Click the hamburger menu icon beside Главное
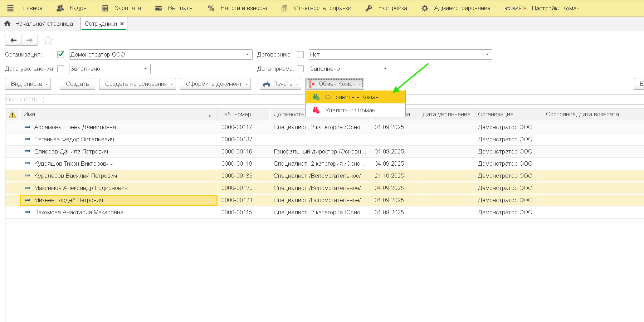This screenshot has height=322, width=644. point(10,8)
